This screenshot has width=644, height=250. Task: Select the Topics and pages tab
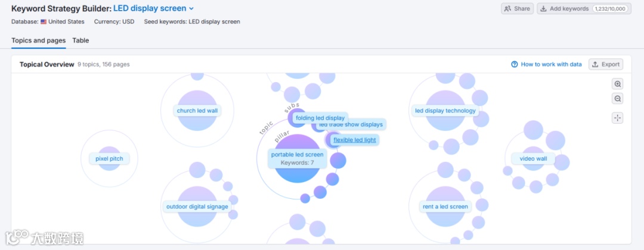[x=39, y=40]
